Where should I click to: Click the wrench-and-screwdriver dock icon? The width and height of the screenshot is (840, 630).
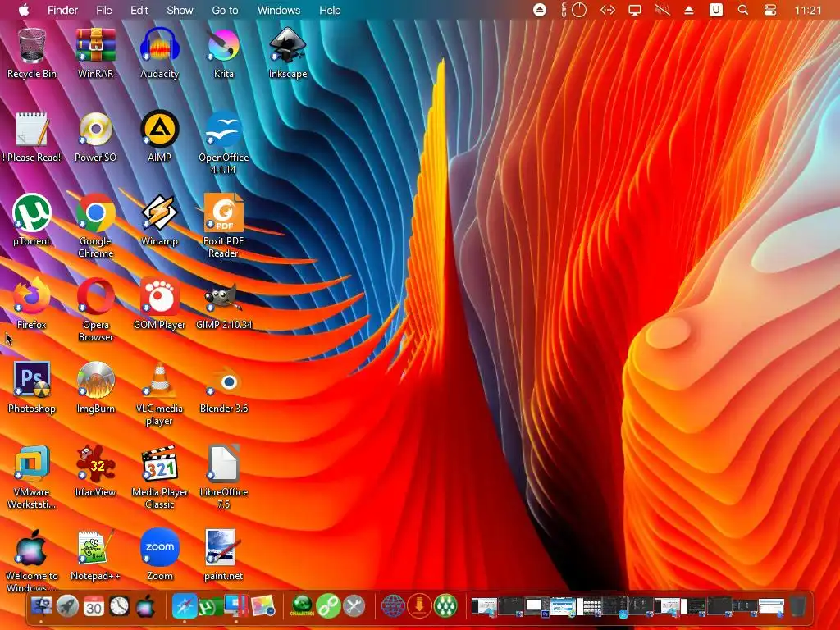(x=354, y=606)
